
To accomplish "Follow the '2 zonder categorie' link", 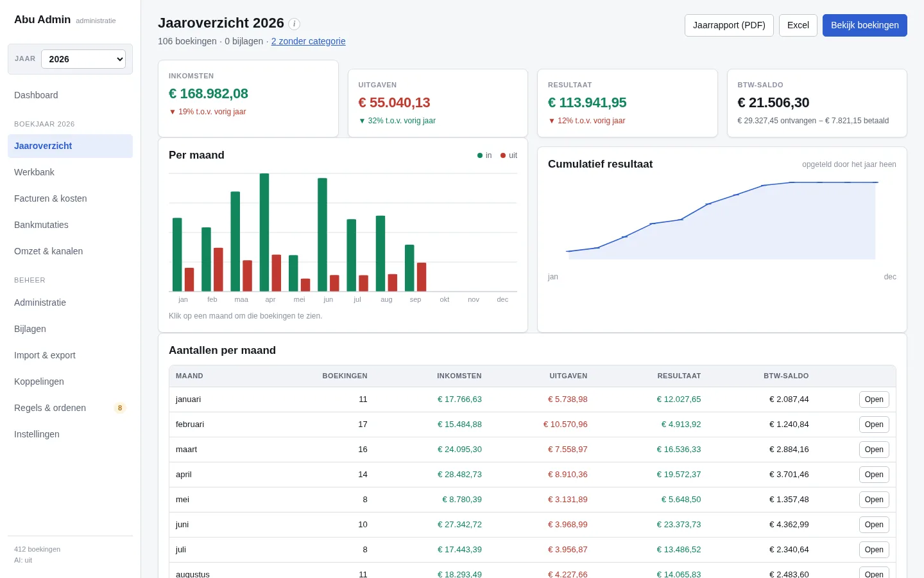I will pos(308,41).
